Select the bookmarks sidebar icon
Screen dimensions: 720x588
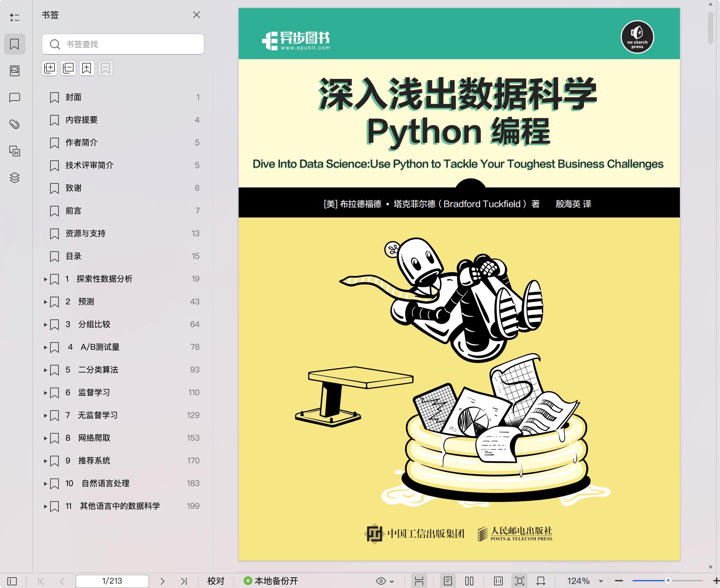tap(15, 44)
